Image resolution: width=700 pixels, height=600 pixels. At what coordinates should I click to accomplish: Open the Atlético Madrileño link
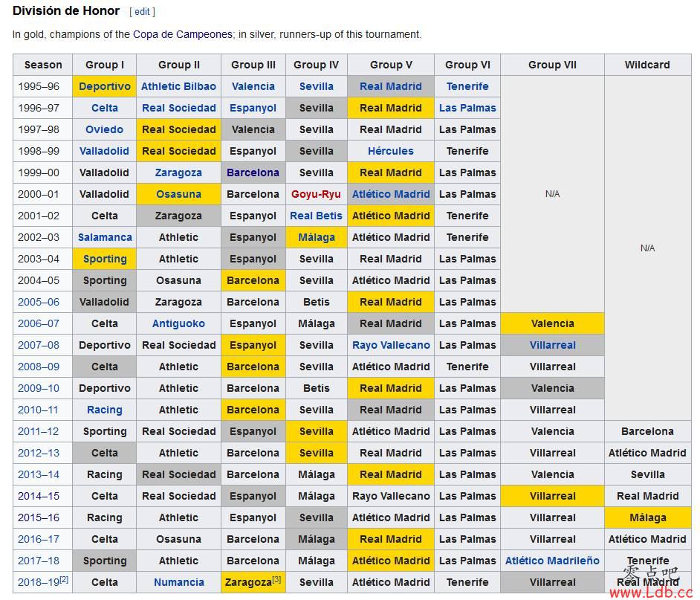[552, 561]
